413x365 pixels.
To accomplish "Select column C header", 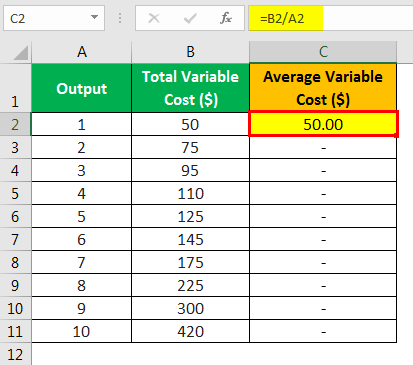I will tap(323, 52).
